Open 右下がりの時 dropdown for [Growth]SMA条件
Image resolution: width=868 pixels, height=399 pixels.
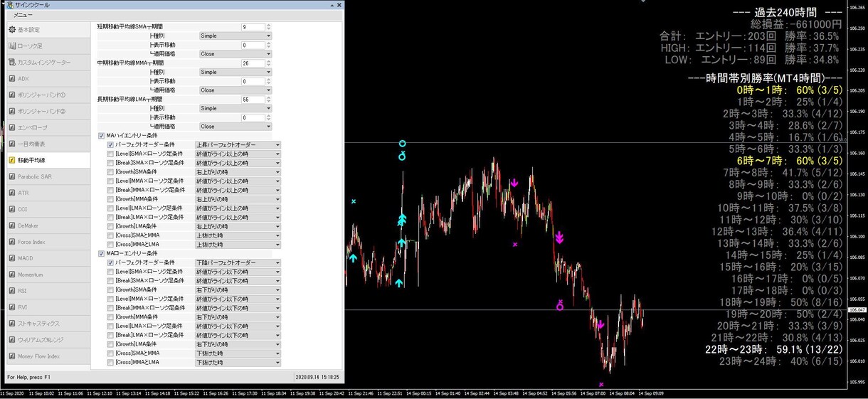[x=238, y=289]
